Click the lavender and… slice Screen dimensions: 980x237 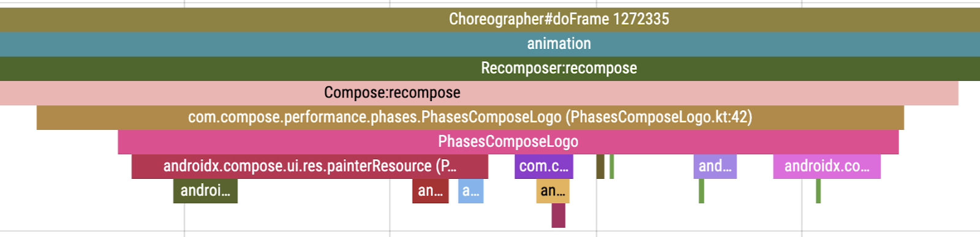[x=715, y=166]
